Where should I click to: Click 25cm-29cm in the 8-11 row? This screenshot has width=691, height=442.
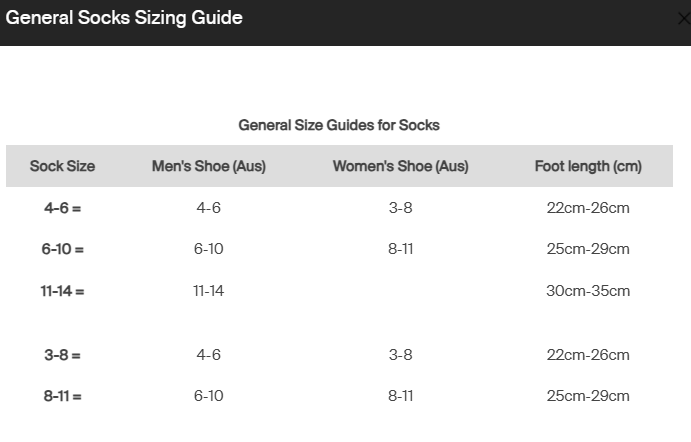pyautogui.click(x=588, y=396)
